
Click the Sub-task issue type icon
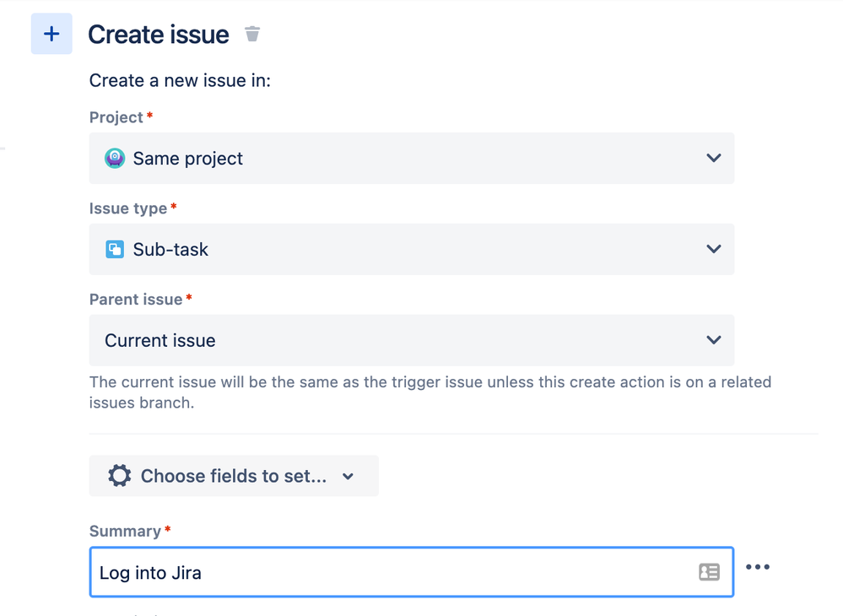pos(115,250)
